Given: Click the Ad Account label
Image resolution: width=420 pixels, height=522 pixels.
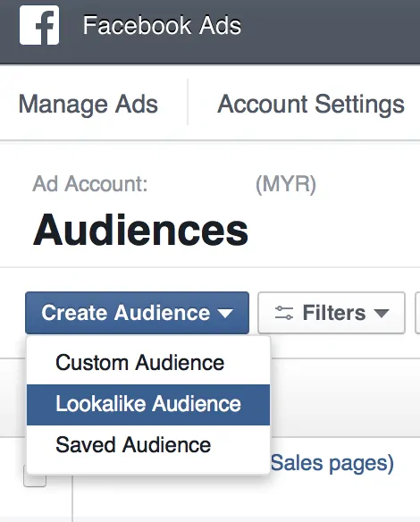Looking at the screenshot, I should pos(90,183).
